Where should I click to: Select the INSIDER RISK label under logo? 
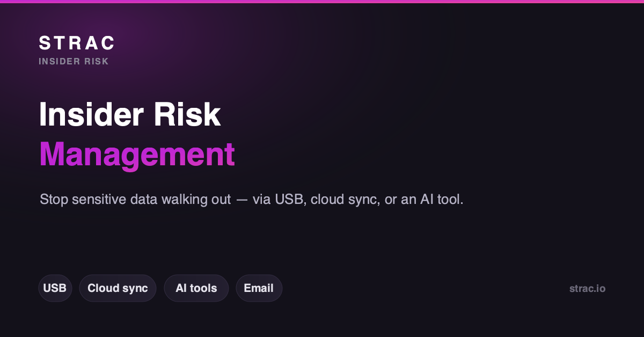(74, 62)
